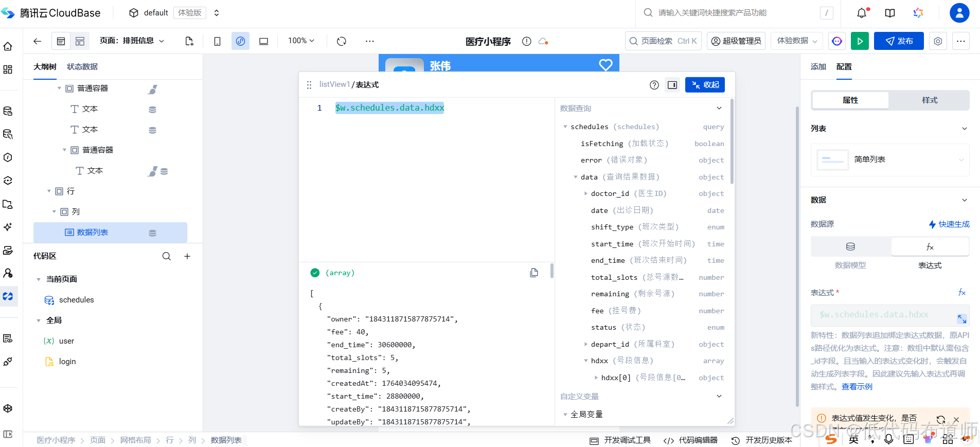Image resolution: width=980 pixels, height=447 pixels.
Task: Open the AI assistant robot icon
Action: tap(837, 41)
